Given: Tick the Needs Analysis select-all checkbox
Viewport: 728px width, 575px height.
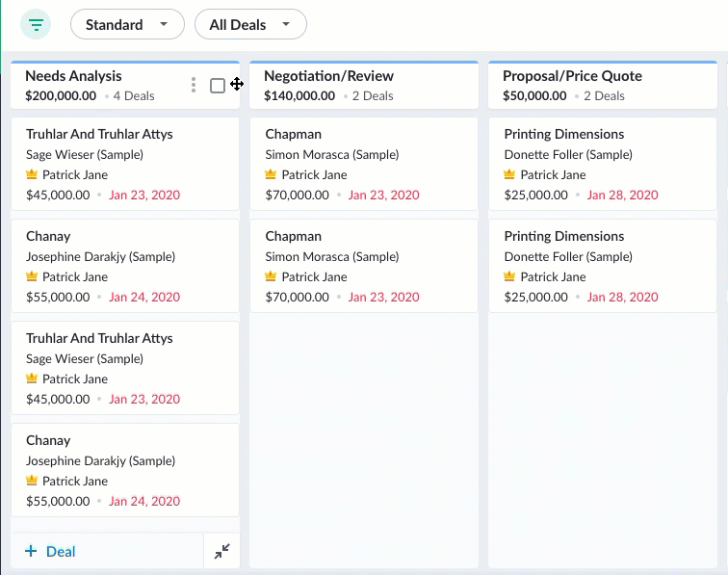Looking at the screenshot, I should 218,86.
